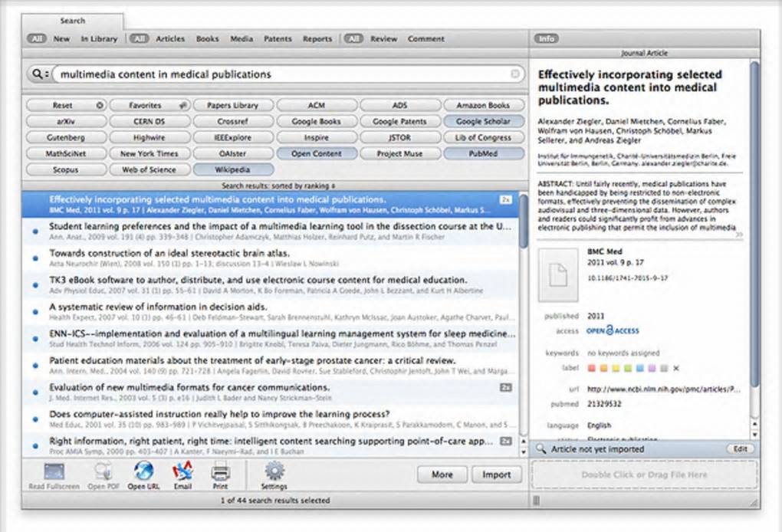Click the pin icon in the Favorites button
This screenshot has width=782, height=532.
pyautogui.click(x=183, y=105)
